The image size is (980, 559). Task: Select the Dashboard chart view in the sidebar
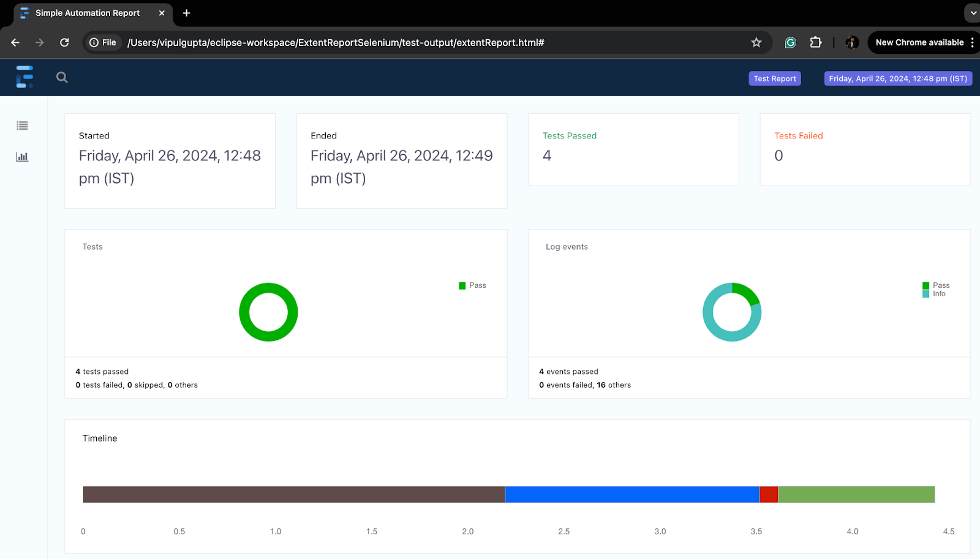22,157
